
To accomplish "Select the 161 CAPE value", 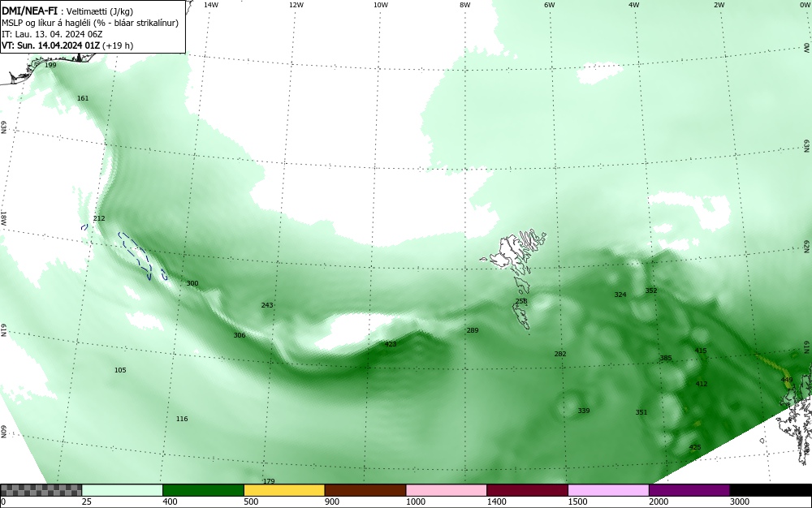I will (83, 98).
